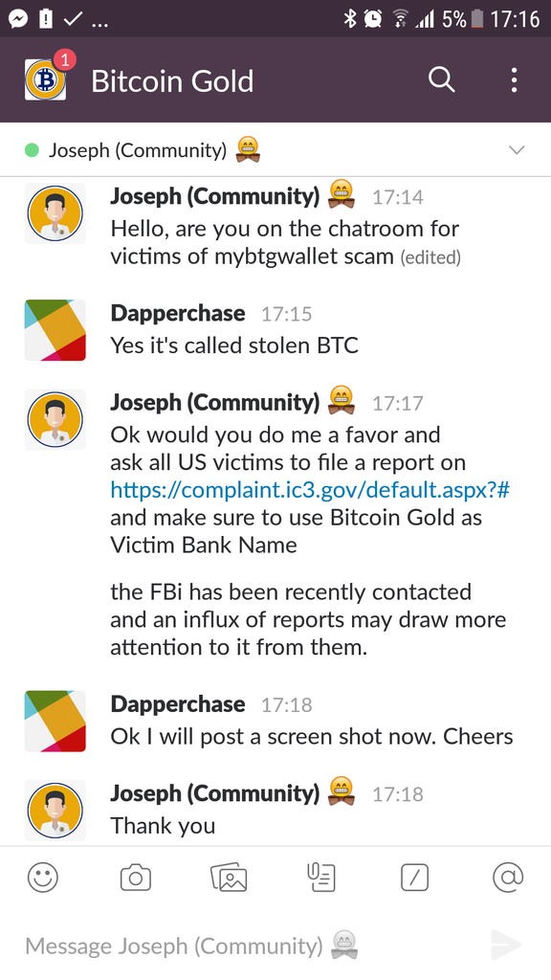551x980 pixels.
Task: Open the camera to take a photo
Action: click(135, 877)
